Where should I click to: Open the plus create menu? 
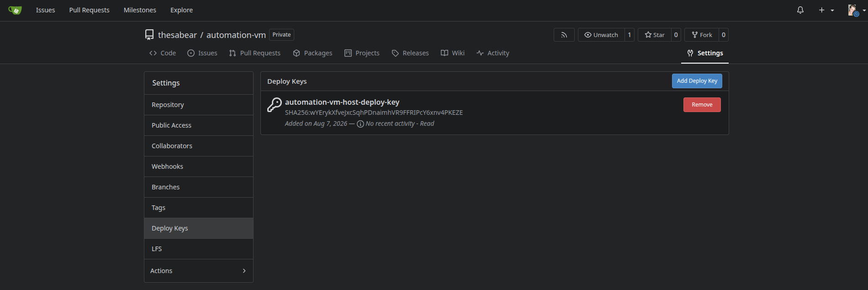[x=826, y=10]
